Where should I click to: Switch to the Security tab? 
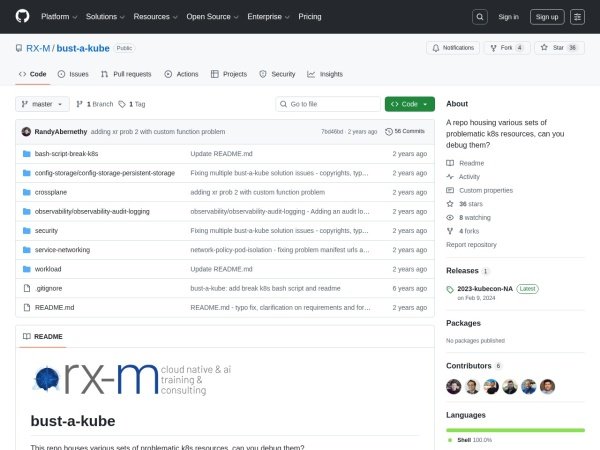pos(277,74)
